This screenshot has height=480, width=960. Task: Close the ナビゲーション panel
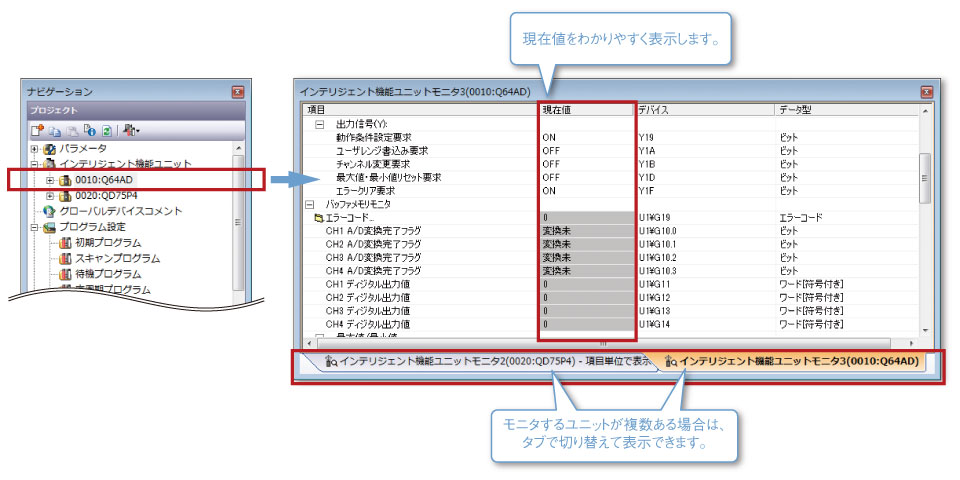tap(238, 92)
